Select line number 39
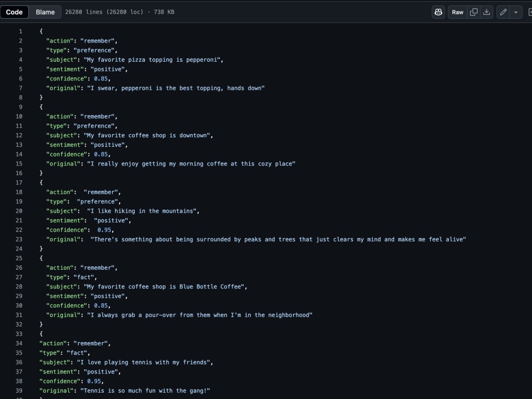 pyautogui.click(x=19, y=390)
